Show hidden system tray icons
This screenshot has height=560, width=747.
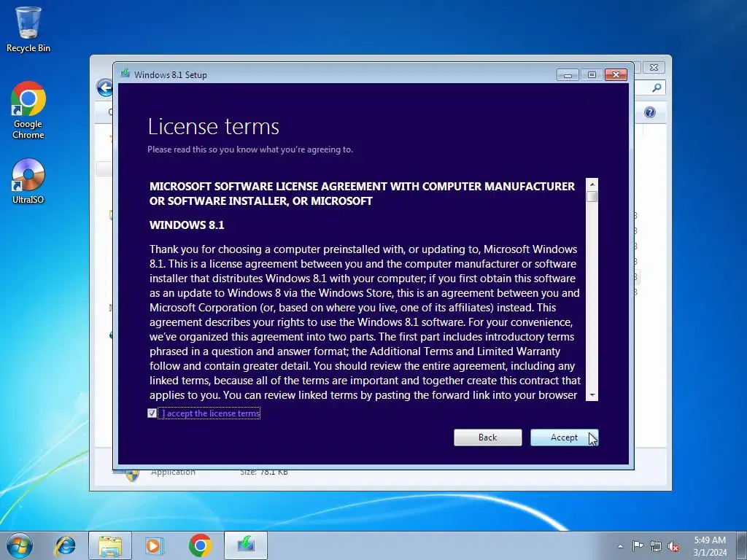coord(620,546)
